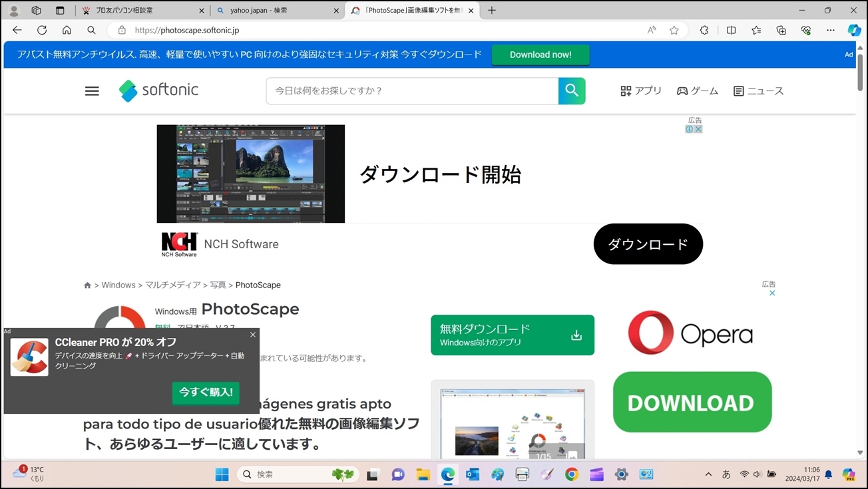Open Edge settings and more menu

[x=831, y=30]
